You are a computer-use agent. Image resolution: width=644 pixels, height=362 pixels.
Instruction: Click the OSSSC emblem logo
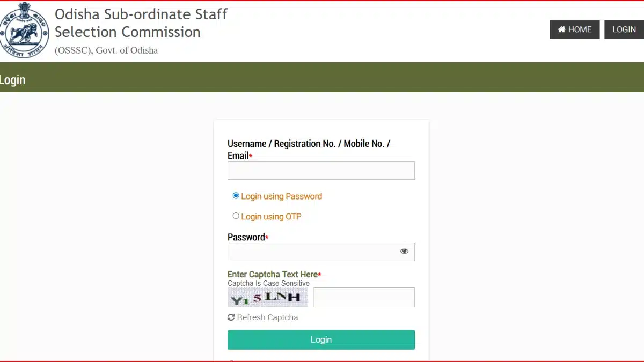point(25,29)
